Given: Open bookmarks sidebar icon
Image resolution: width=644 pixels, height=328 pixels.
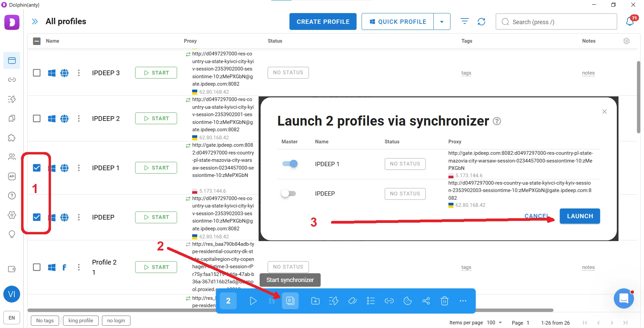Looking at the screenshot, I should point(12,119).
